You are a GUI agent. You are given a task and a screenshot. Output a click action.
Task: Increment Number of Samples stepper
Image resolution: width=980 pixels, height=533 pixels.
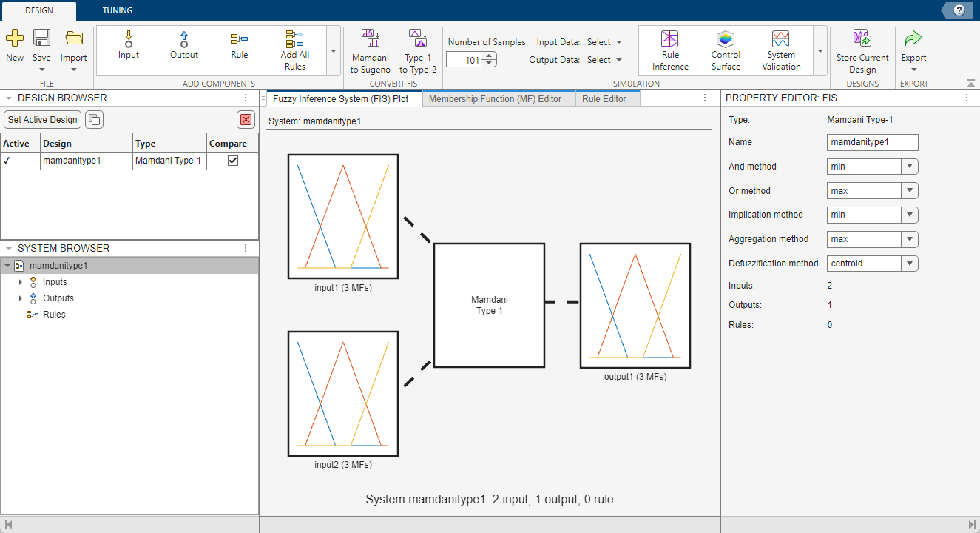coord(489,56)
